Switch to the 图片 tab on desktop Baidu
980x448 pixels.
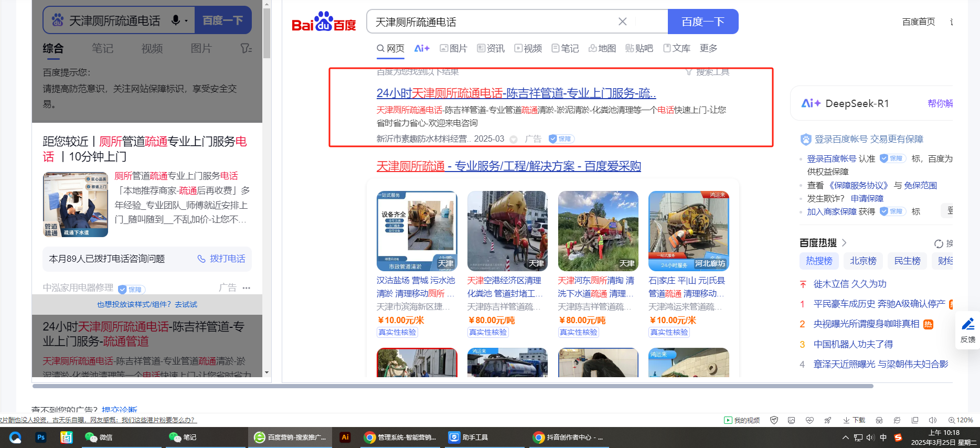pos(453,48)
